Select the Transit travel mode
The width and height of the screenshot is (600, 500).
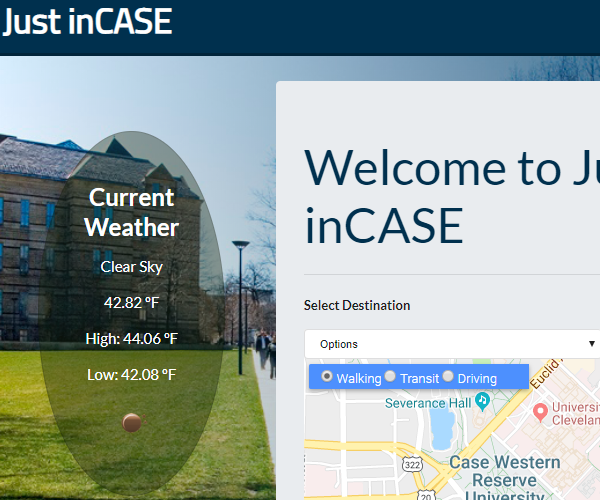(x=390, y=377)
